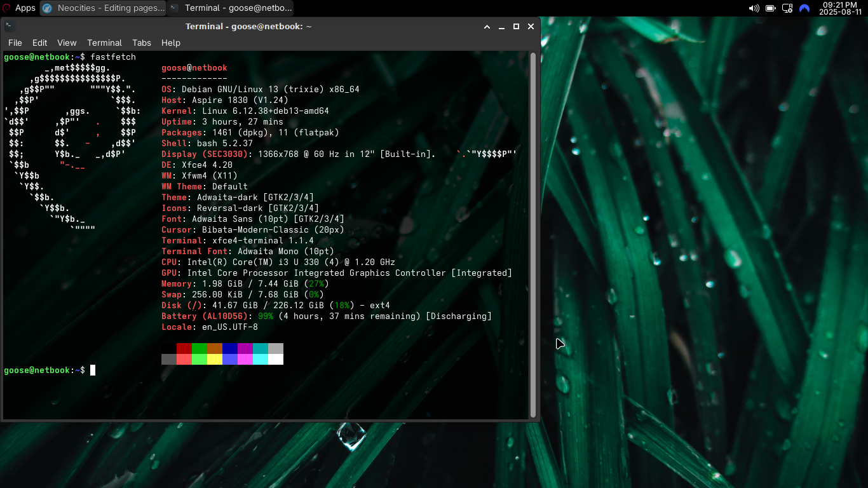Click the Terminal 'xfce4-terminal 1.1.4' line
This screenshot has width=868, height=488.
coord(238,241)
